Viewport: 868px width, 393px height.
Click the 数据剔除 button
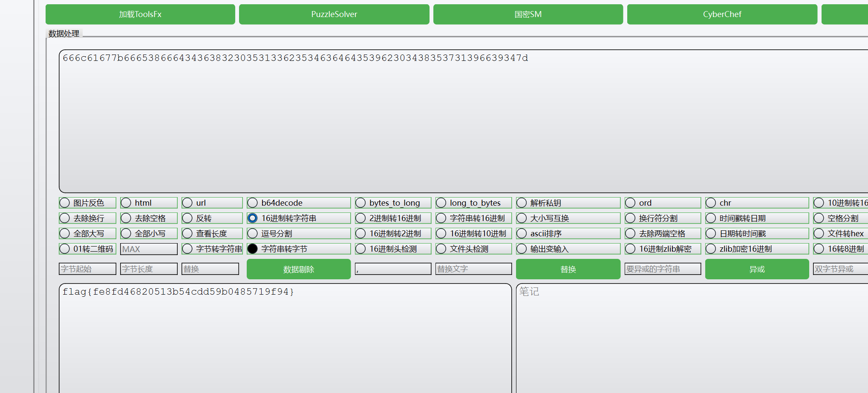[298, 269]
